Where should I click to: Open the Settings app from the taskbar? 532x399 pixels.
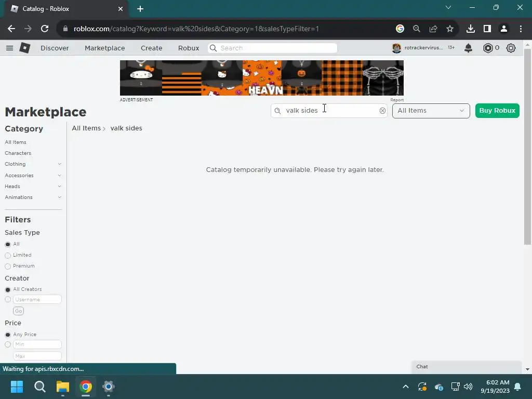109,387
